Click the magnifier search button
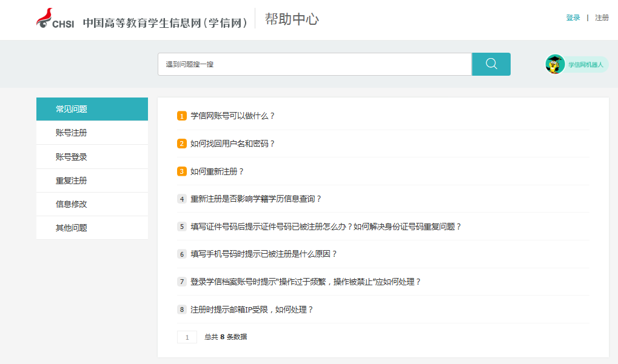The height and width of the screenshot is (364, 618). tap(491, 64)
